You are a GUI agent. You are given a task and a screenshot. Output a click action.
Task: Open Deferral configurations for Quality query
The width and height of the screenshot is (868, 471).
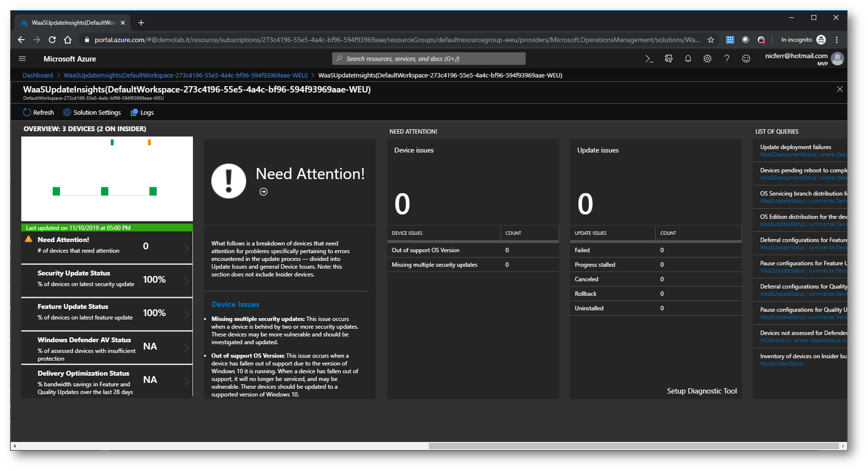[x=800, y=290]
